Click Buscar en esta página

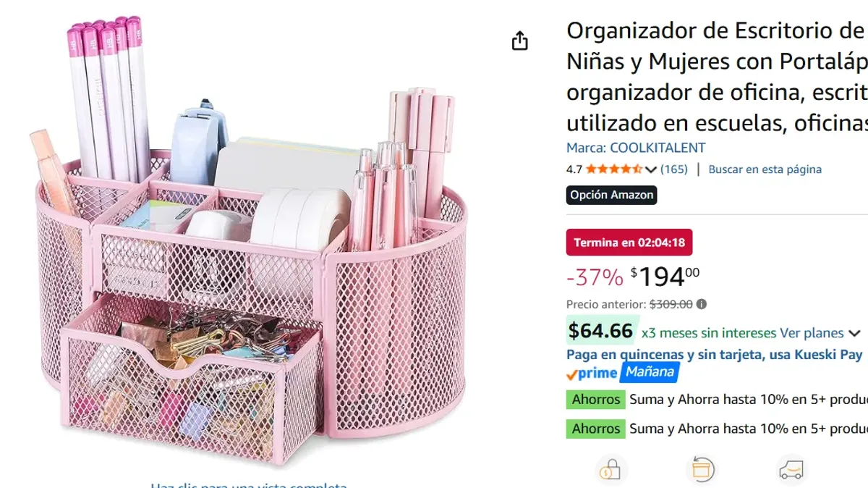tap(765, 169)
